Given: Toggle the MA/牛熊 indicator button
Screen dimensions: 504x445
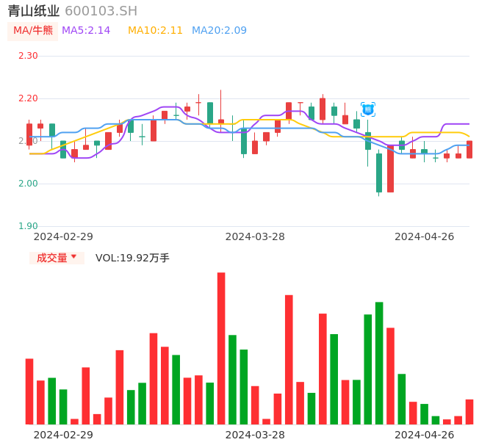Looking at the screenshot, I should pyautogui.click(x=33, y=31).
